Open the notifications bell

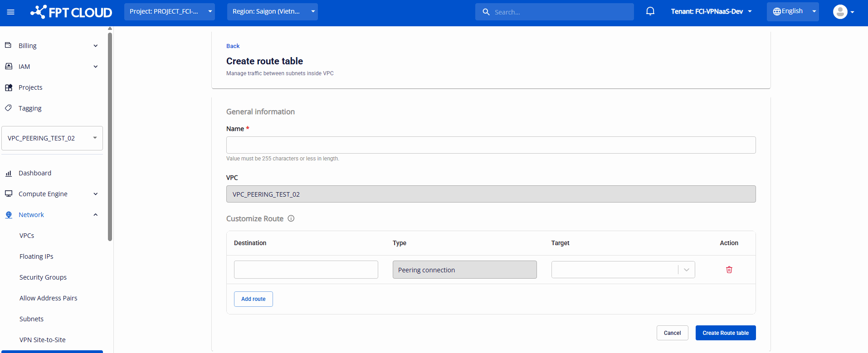(x=650, y=11)
